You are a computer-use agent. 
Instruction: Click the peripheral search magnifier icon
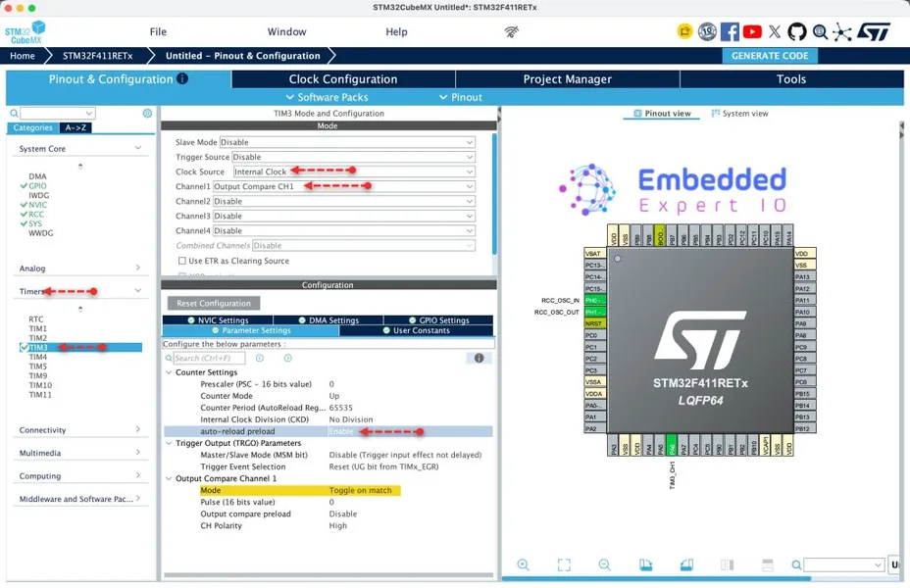[14, 113]
